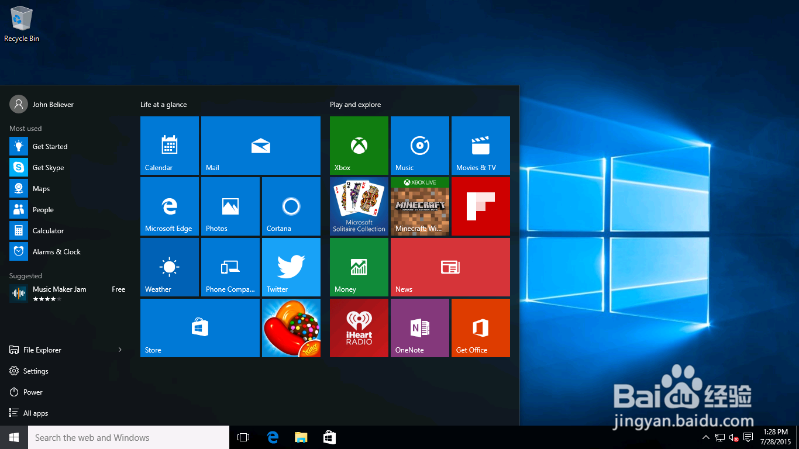
Task: Launch the Microsoft Edge tile
Action: pyautogui.click(x=169, y=206)
